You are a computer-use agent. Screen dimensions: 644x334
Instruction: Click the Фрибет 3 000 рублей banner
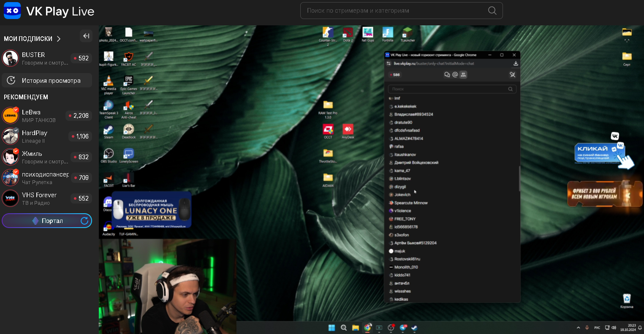(605, 193)
